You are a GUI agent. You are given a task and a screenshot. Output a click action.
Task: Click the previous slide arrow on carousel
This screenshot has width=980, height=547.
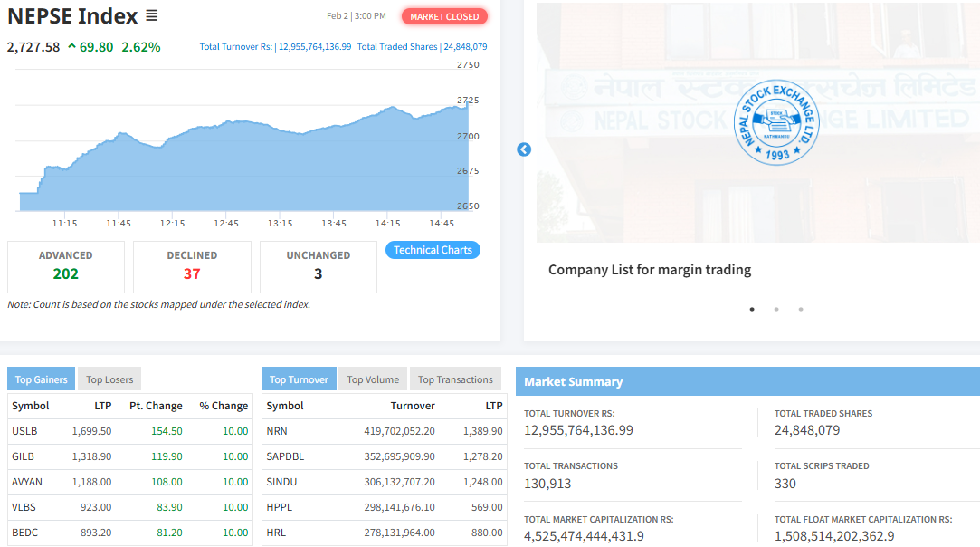point(524,149)
